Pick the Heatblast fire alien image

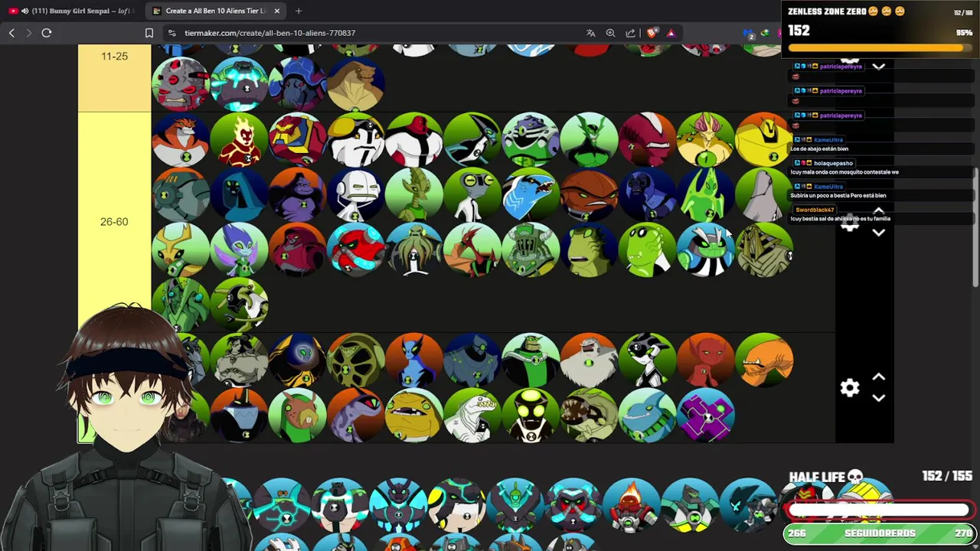pos(240,140)
